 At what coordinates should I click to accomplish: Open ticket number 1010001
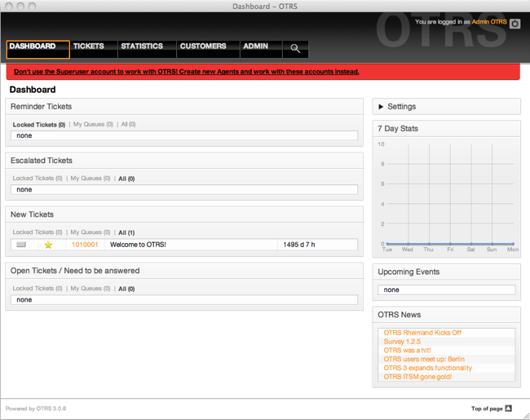(85, 245)
